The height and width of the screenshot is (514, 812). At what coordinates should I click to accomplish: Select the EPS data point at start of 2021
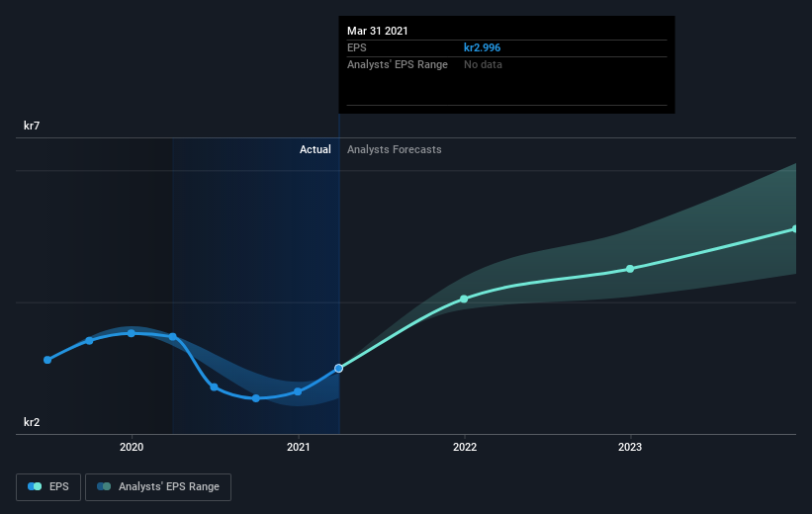click(x=298, y=391)
